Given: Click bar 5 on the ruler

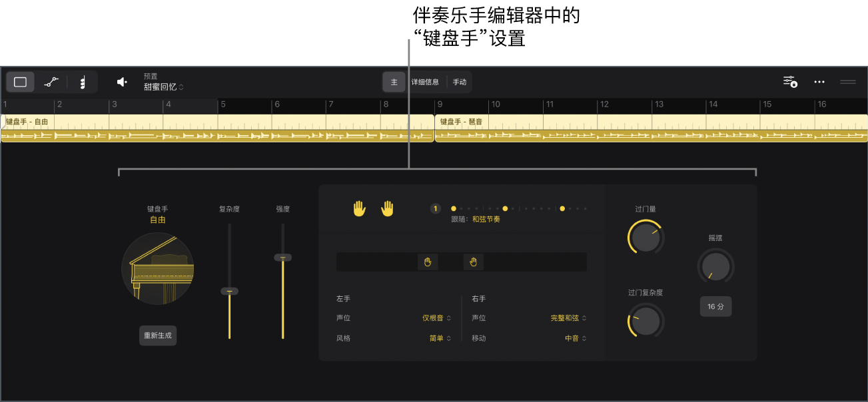Looking at the screenshot, I should tap(223, 104).
